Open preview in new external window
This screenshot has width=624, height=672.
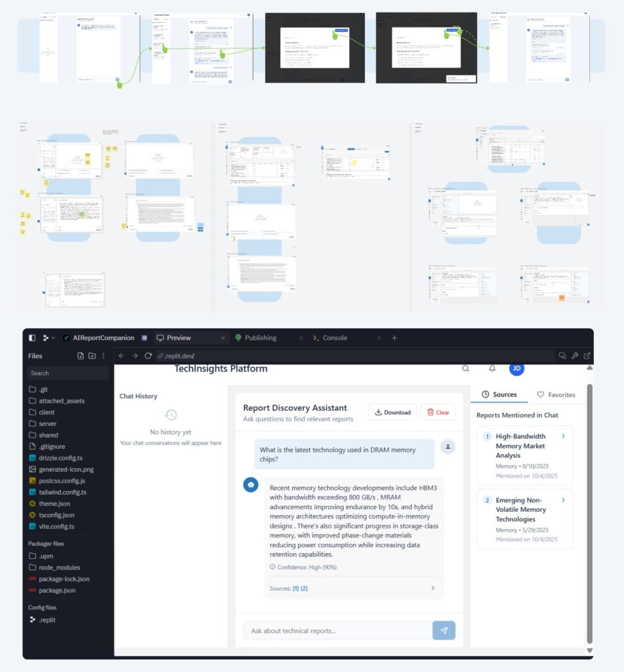coord(587,356)
